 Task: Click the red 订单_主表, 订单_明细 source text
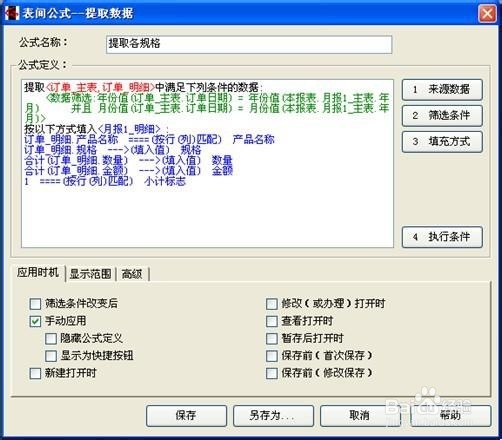pos(100,88)
